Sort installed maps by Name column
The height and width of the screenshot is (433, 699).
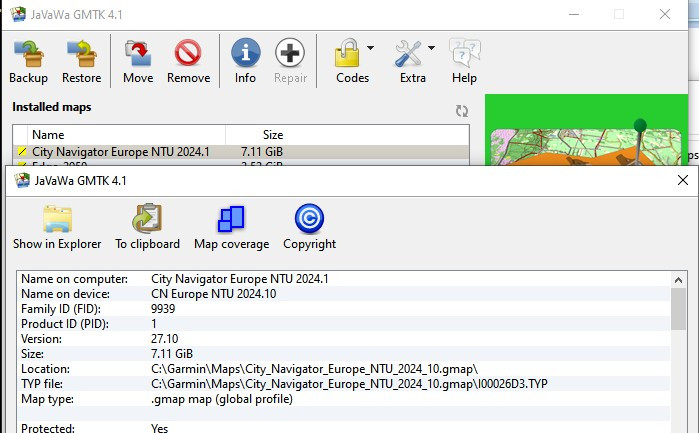pyautogui.click(x=127, y=135)
